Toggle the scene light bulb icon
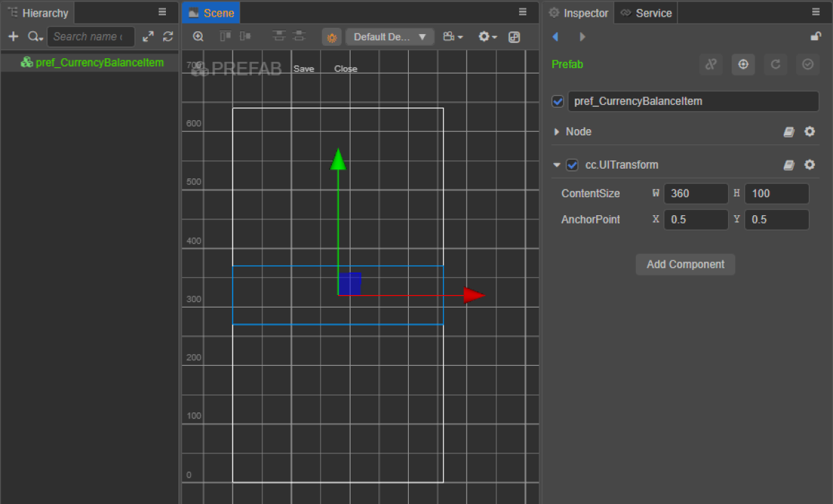 [332, 37]
